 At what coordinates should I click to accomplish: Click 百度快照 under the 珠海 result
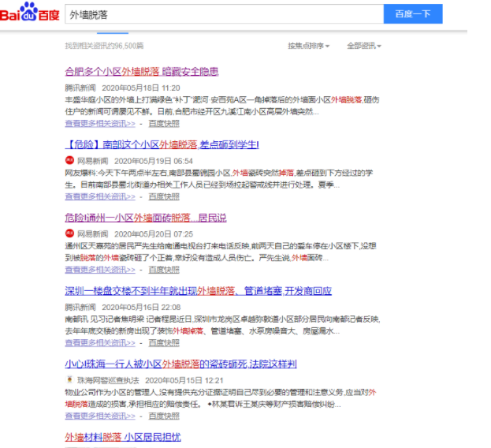(164, 416)
